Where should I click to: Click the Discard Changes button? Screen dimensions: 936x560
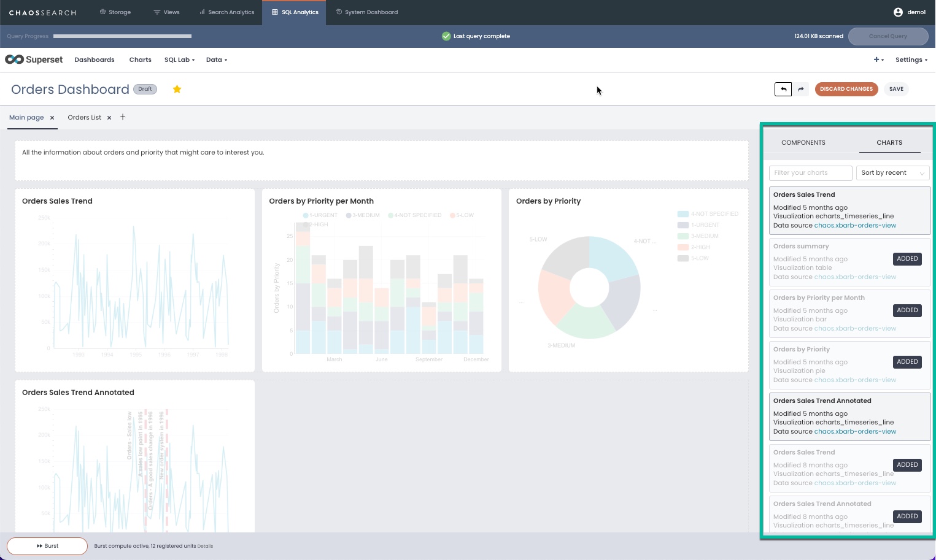846,89
